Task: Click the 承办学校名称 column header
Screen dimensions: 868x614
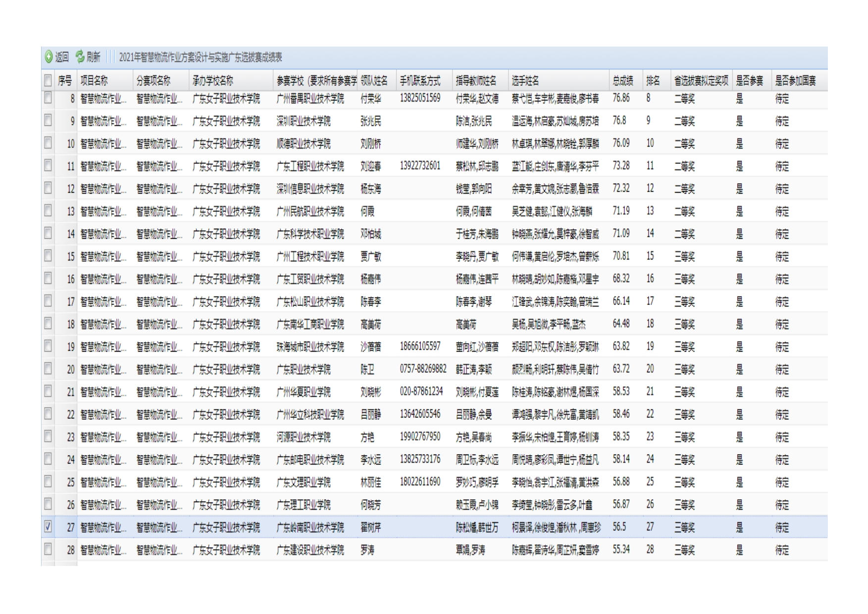Action: tap(213, 81)
